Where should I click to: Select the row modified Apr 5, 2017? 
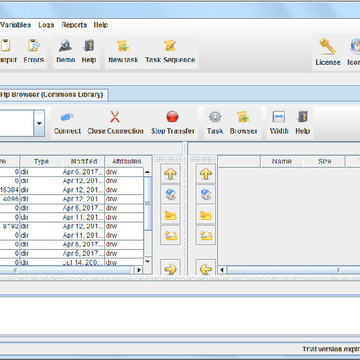point(72,253)
